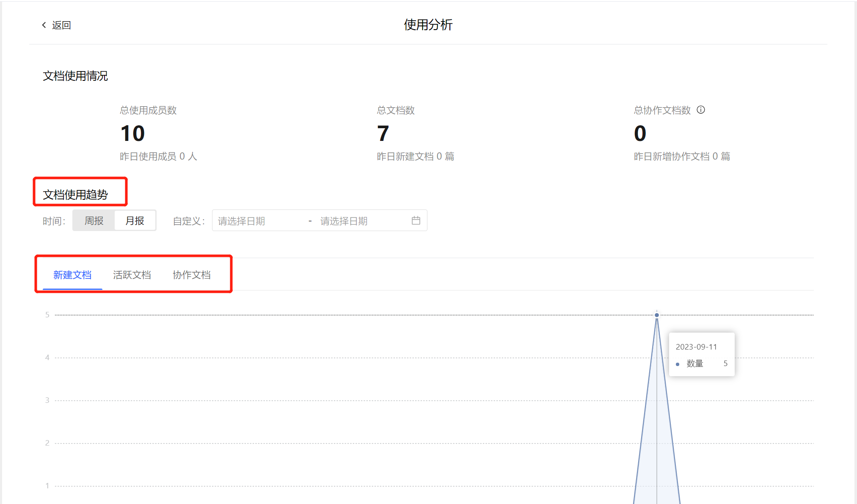
Task: Click the 总协作文档数 value 0
Action: (640, 134)
